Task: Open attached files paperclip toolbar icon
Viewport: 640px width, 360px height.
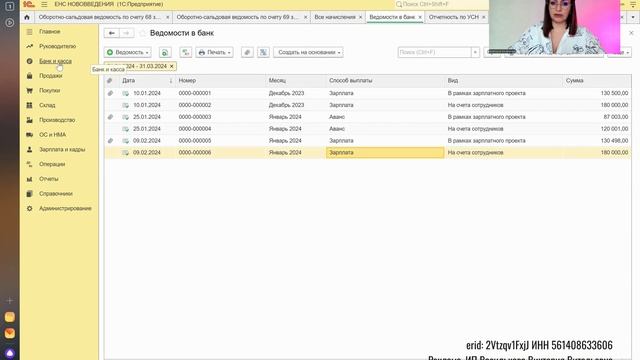Action: click(247, 52)
